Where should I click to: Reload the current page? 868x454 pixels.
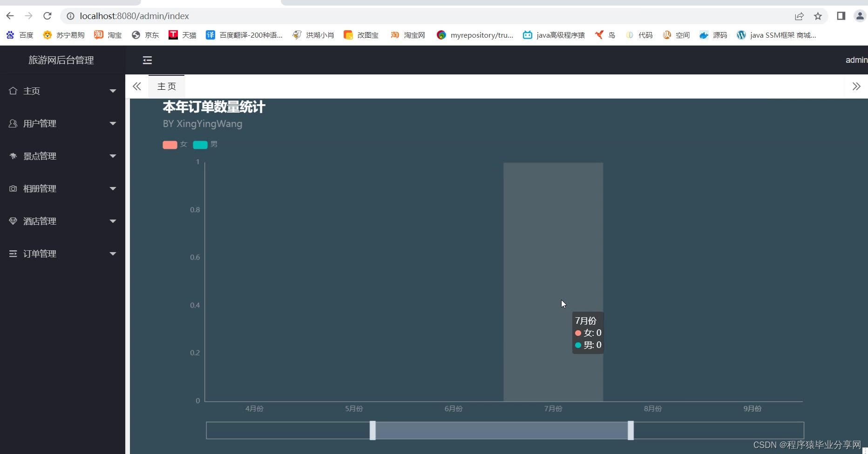pos(47,16)
